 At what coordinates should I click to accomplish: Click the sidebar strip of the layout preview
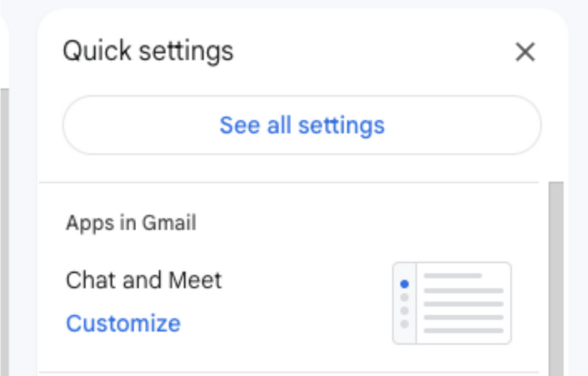(405, 303)
